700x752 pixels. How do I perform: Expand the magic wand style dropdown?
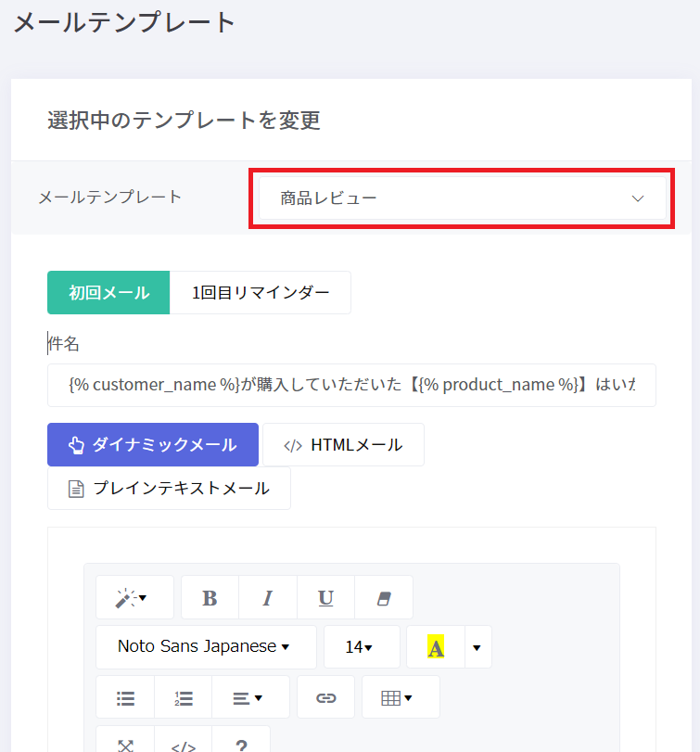[x=134, y=598]
